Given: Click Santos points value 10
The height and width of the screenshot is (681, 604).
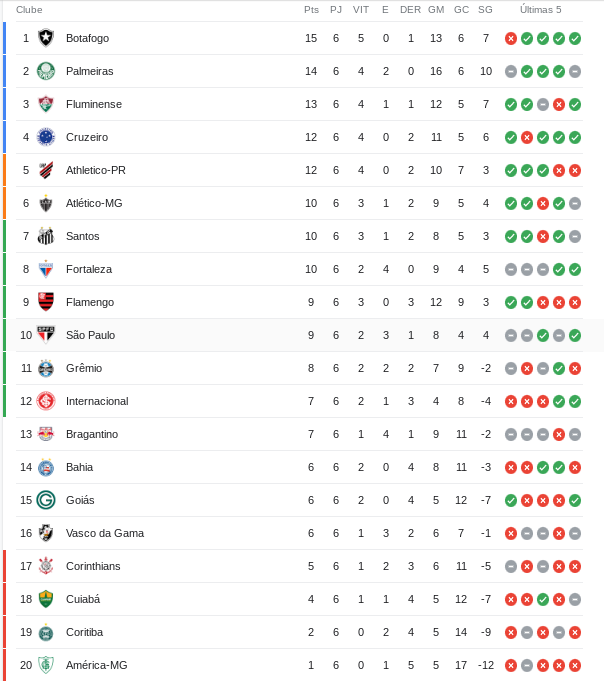Looking at the screenshot, I should [x=311, y=236].
